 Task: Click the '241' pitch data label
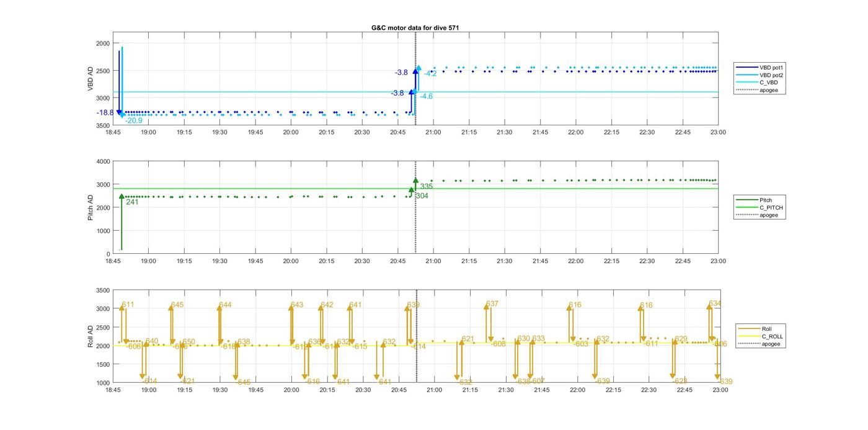[x=132, y=202]
